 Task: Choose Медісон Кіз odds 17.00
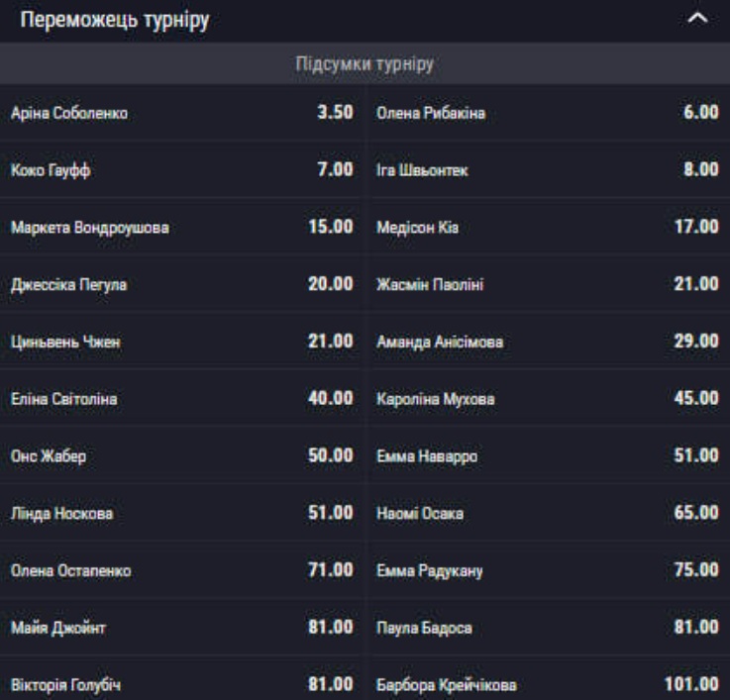(548, 227)
